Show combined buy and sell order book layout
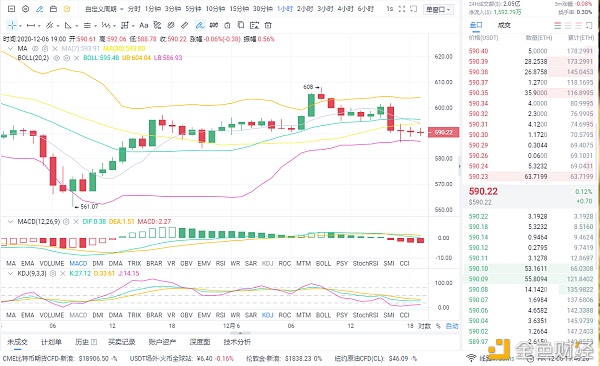Screen dimensions: 600x366 click(x=558, y=26)
